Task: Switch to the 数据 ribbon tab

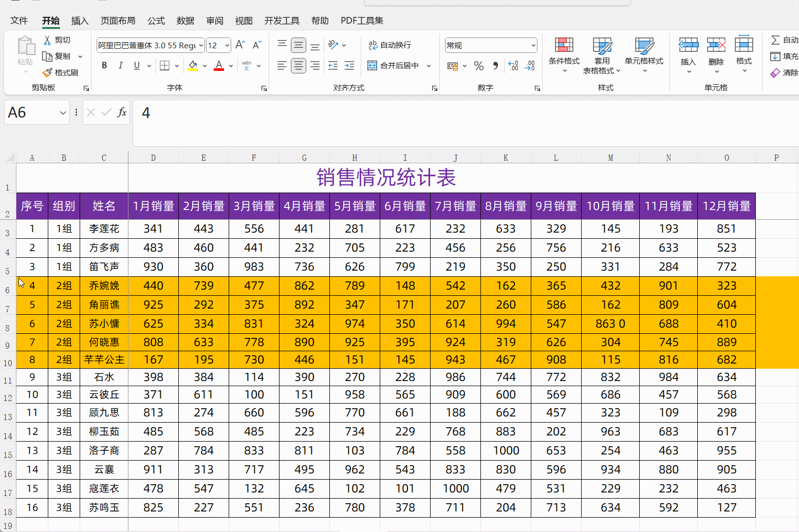Action: [185, 21]
